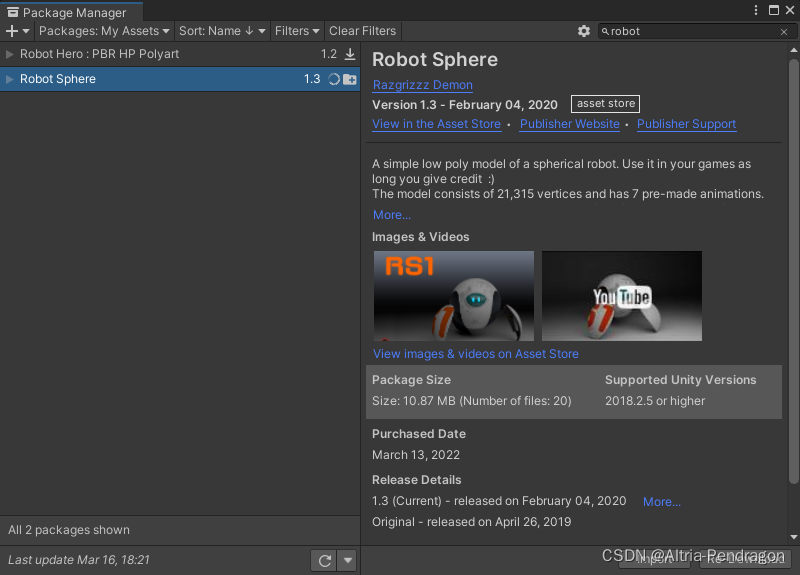Open the dropdown arrow next to refresh
This screenshot has height=575, width=800.
pos(347,561)
